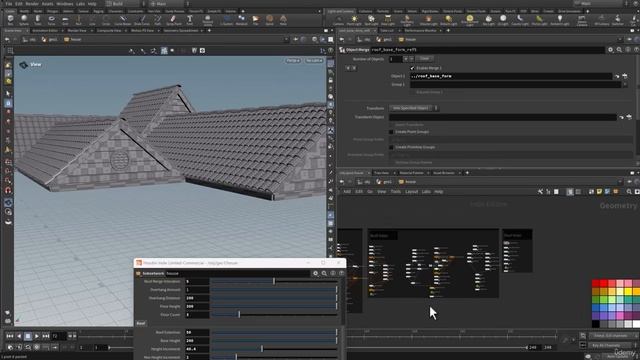The height and width of the screenshot is (360, 640).
Task: Click the Object 1 path input field
Action: point(510,76)
